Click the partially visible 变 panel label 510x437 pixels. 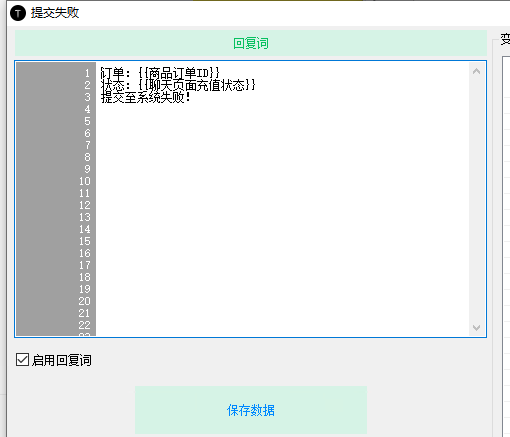point(505,39)
